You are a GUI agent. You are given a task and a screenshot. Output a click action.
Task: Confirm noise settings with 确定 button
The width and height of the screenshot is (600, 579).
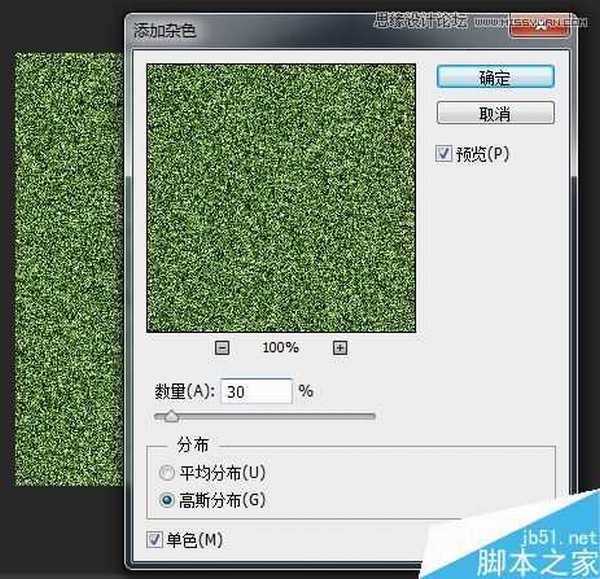(495, 77)
